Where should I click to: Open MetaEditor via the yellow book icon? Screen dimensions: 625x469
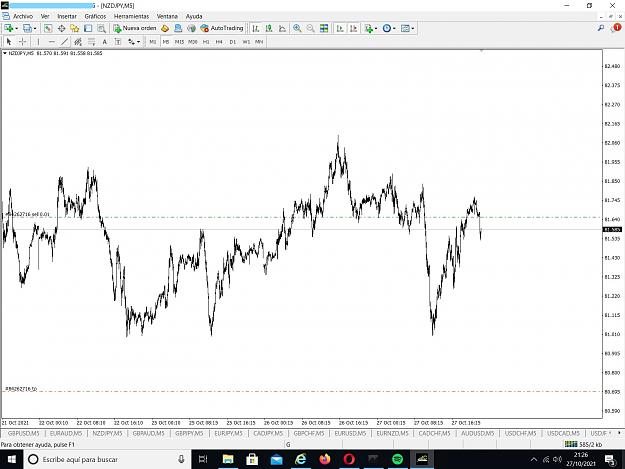[x=165, y=28]
